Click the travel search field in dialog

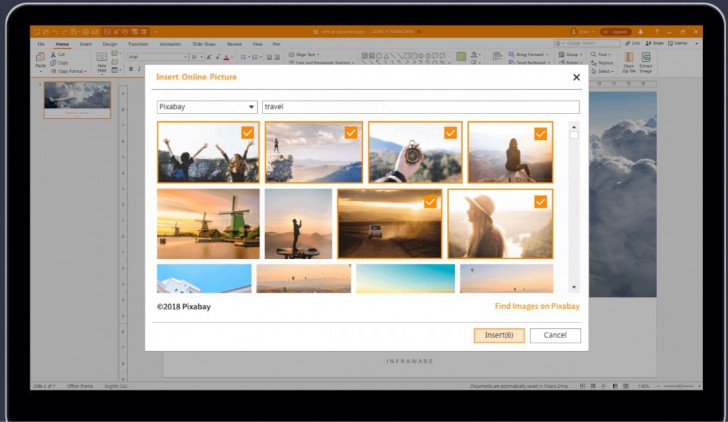tap(421, 107)
